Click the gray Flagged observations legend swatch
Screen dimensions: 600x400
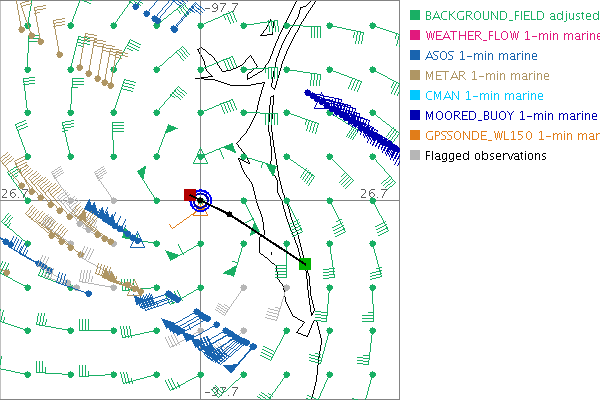tap(414, 156)
